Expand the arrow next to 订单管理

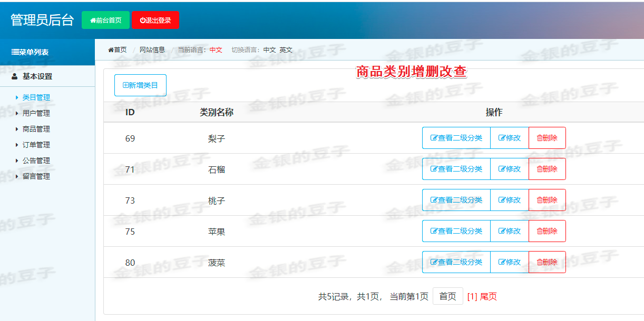tap(17, 145)
